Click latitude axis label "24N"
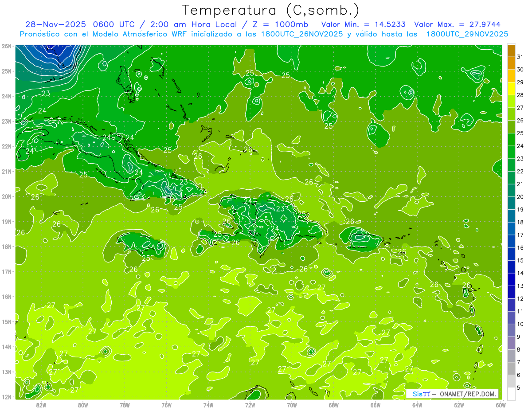This screenshot has width=532, height=411. point(7,96)
